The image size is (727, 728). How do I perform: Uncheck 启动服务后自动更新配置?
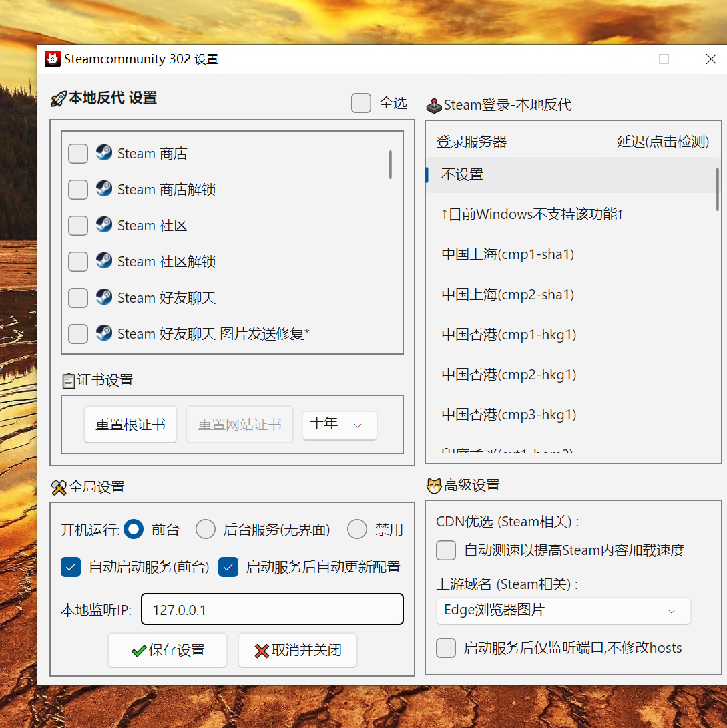click(228, 567)
